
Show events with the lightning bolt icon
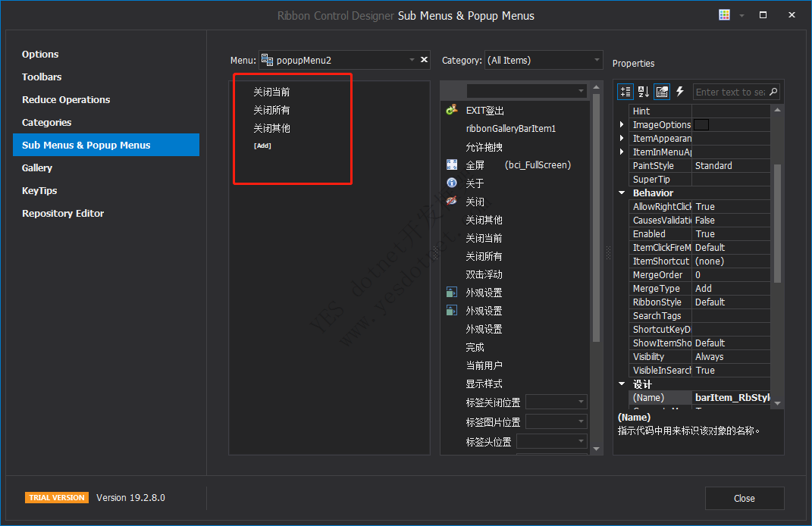pos(680,92)
